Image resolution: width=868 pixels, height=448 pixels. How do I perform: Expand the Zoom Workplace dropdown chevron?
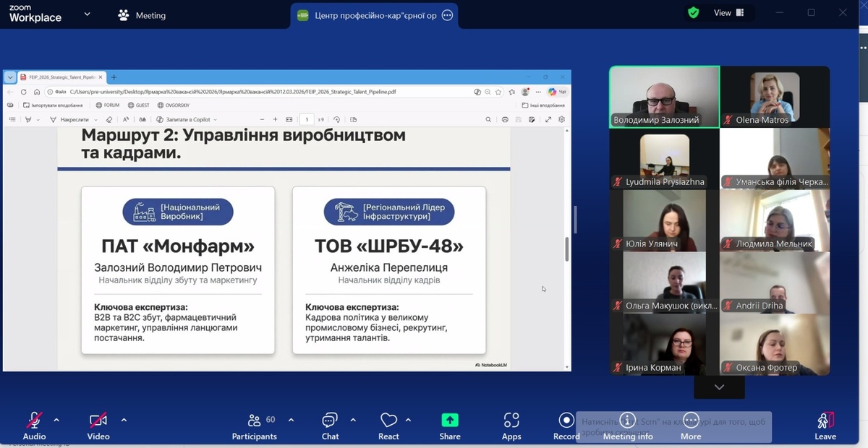point(88,14)
